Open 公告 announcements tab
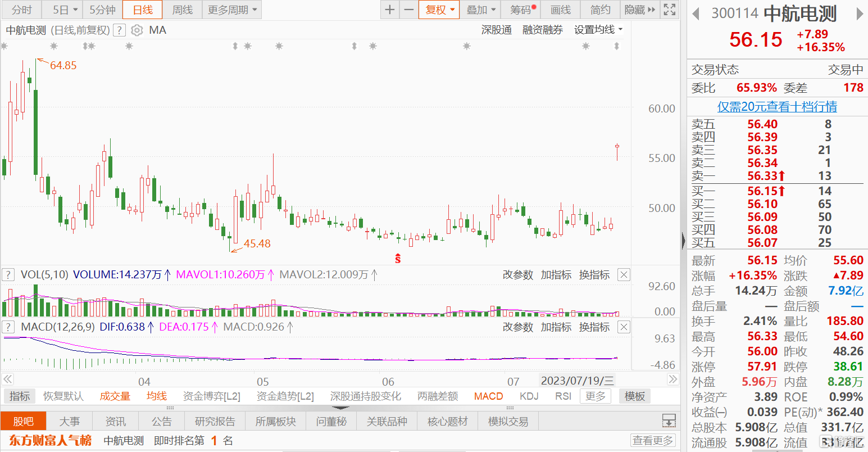Image resolution: width=868 pixels, height=452 pixels. 162,421
